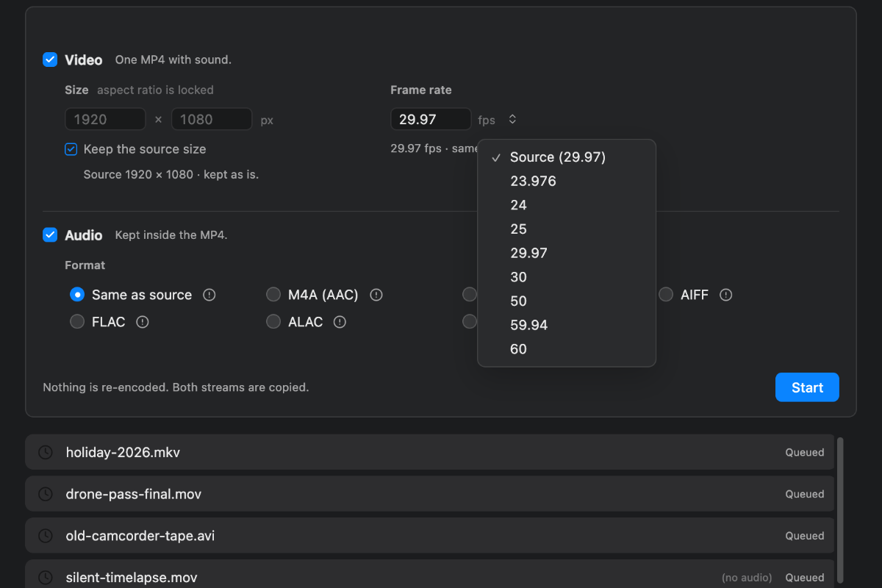Choose the plain 29.97 menu entry
Image resolution: width=882 pixels, height=588 pixels.
click(567, 253)
